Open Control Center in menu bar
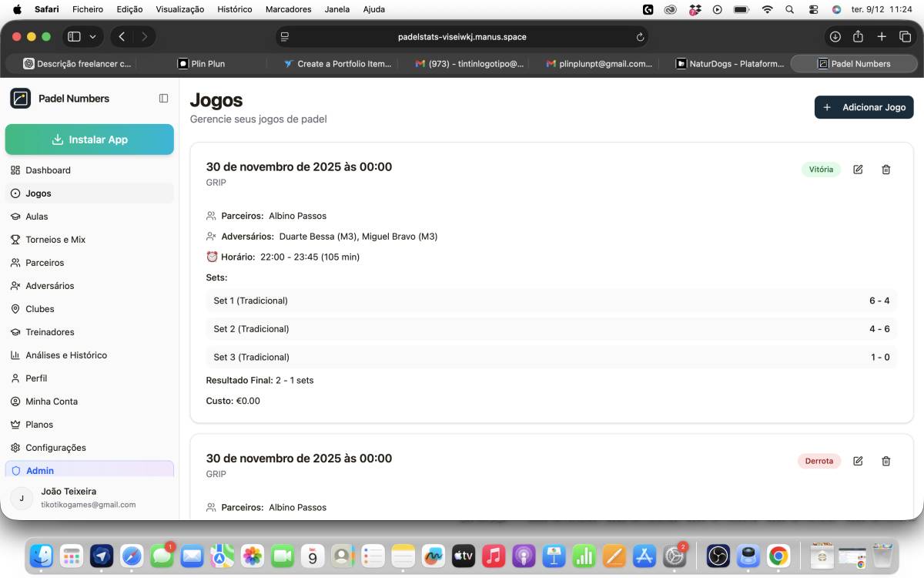This screenshot has width=924, height=578. 813,9
